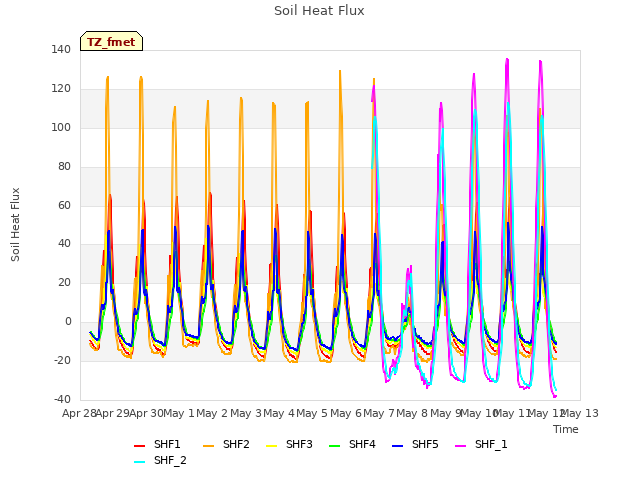Click the SHF5 legend label
The image size is (640, 480).
[x=425, y=444]
